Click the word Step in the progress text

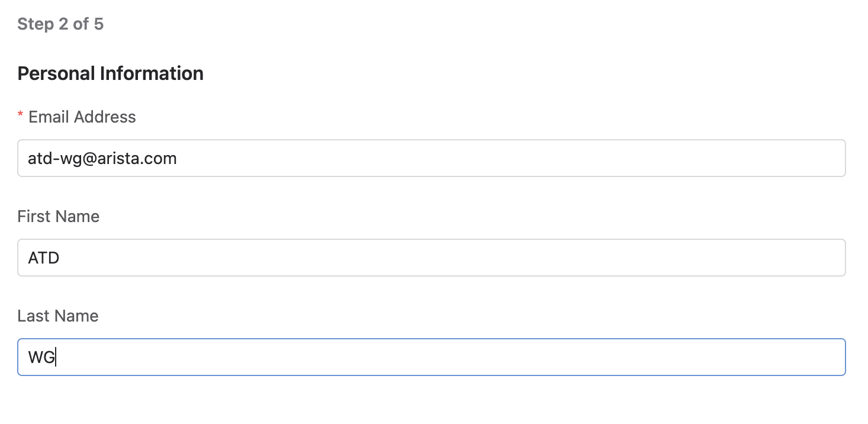click(31, 24)
